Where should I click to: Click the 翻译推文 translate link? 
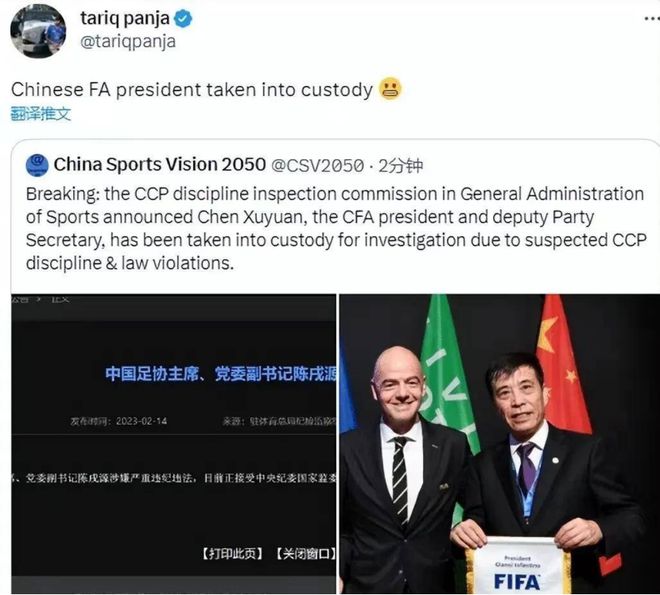tap(41, 114)
